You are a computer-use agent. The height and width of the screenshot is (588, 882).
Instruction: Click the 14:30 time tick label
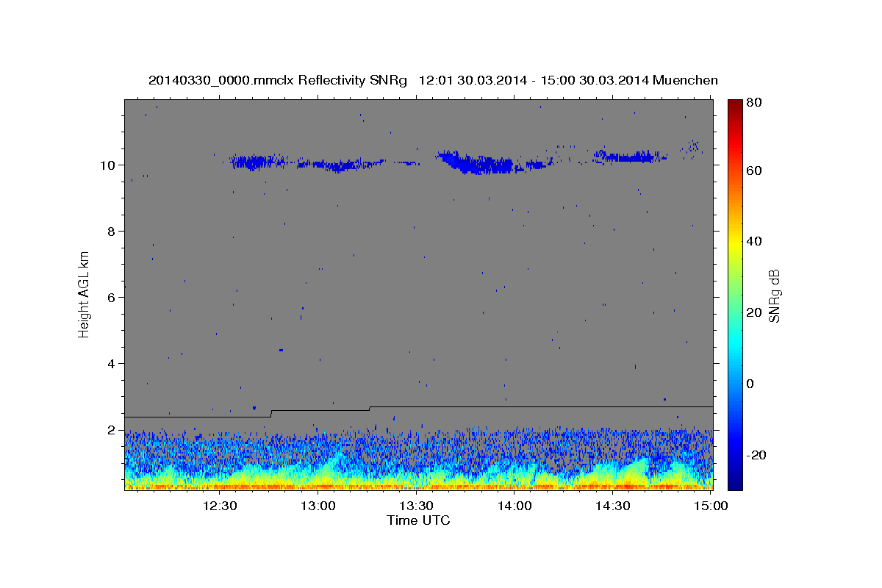tap(612, 506)
